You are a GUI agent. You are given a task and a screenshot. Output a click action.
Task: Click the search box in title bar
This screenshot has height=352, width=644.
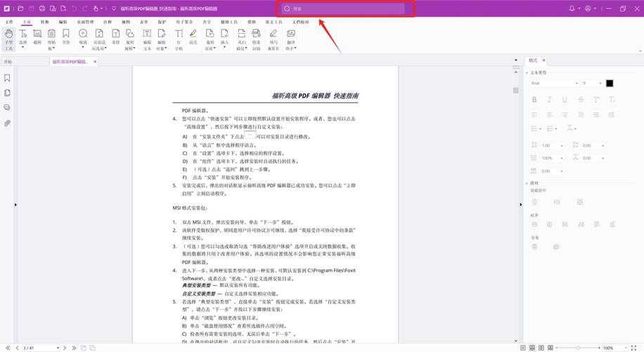pyautogui.click(x=343, y=8)
